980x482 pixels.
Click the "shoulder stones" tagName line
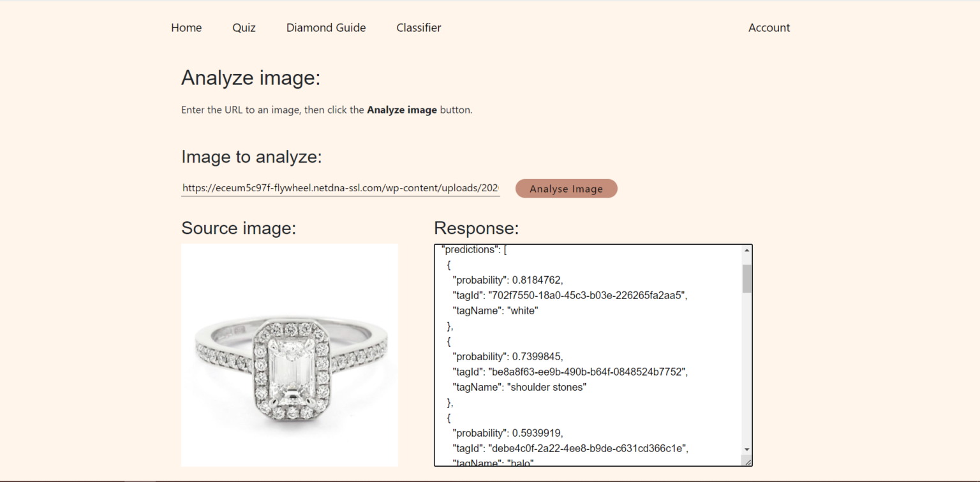coord(519,387)
